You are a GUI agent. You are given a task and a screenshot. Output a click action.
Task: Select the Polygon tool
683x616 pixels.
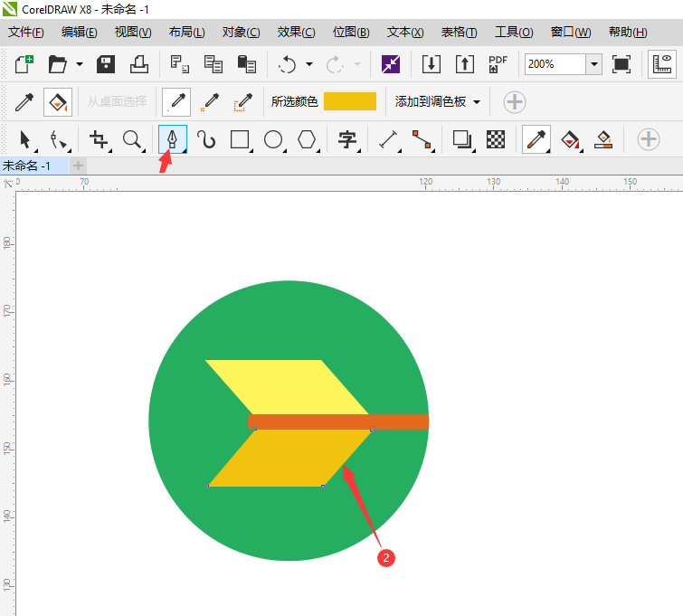click(308, 139)
